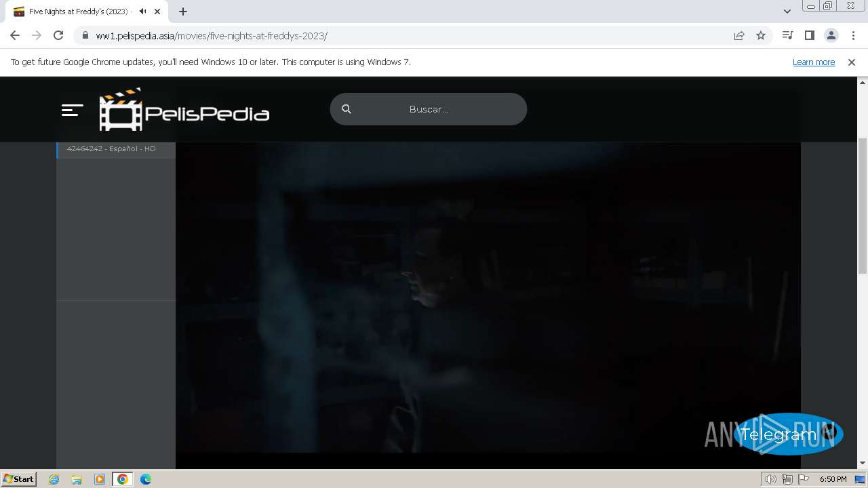Viewport: 868px width, 488px height.
Task: Open the Learn more link
Action: click(x=814, y=62)
